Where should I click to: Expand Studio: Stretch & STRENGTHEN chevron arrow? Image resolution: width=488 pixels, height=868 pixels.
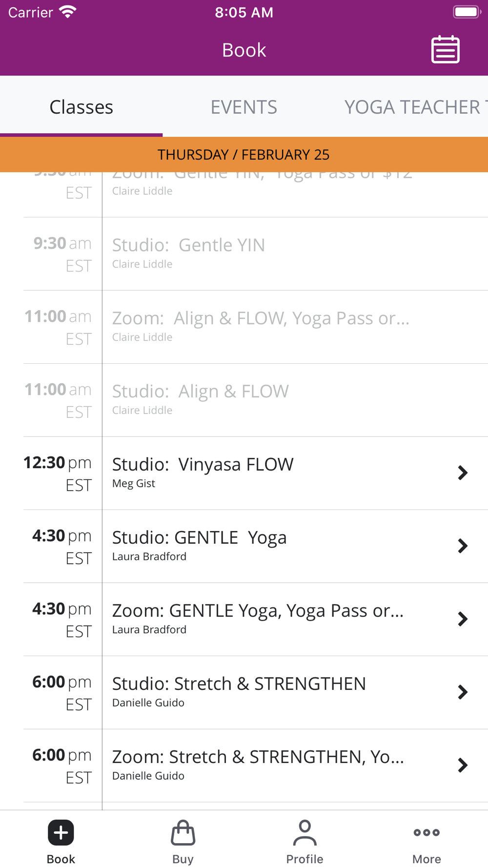(x=463, y=692)
